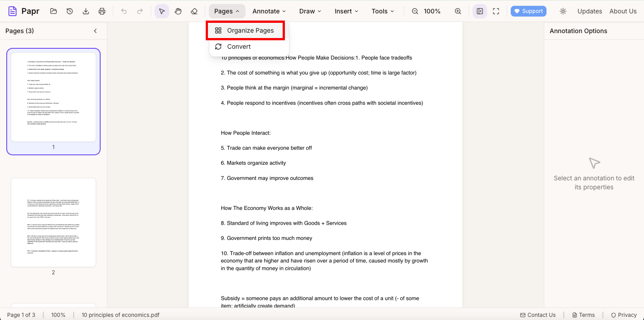
Task: Print the document using the printer icon
Action: (102, 11)
